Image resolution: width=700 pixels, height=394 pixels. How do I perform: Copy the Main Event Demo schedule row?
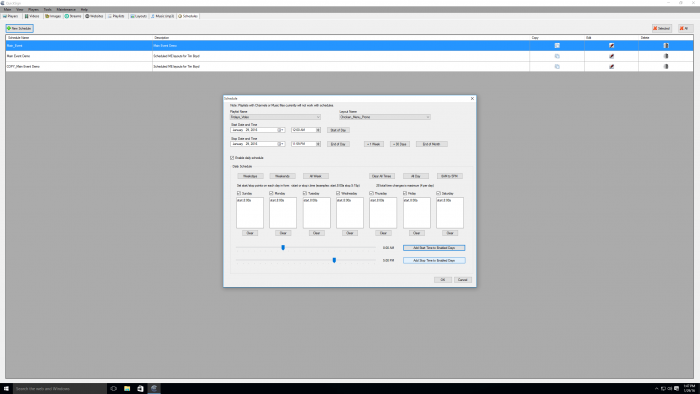coord(557,56)
